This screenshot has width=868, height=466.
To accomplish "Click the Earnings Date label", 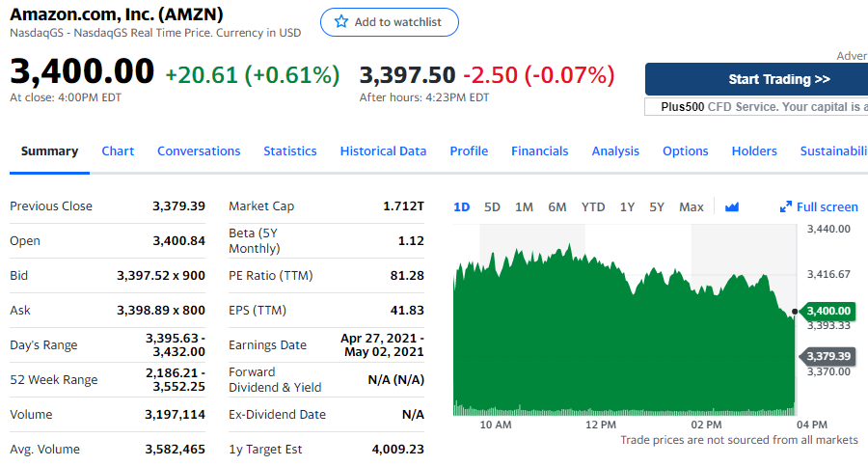I will (267, 345).
